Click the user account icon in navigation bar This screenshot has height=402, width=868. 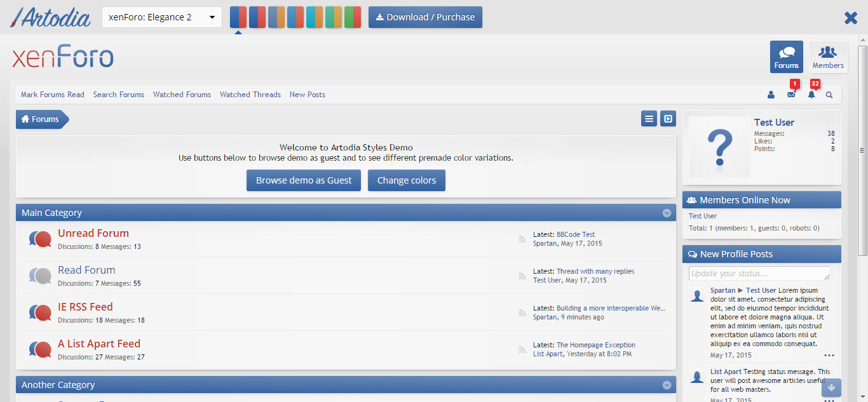(x=771, y=95)
